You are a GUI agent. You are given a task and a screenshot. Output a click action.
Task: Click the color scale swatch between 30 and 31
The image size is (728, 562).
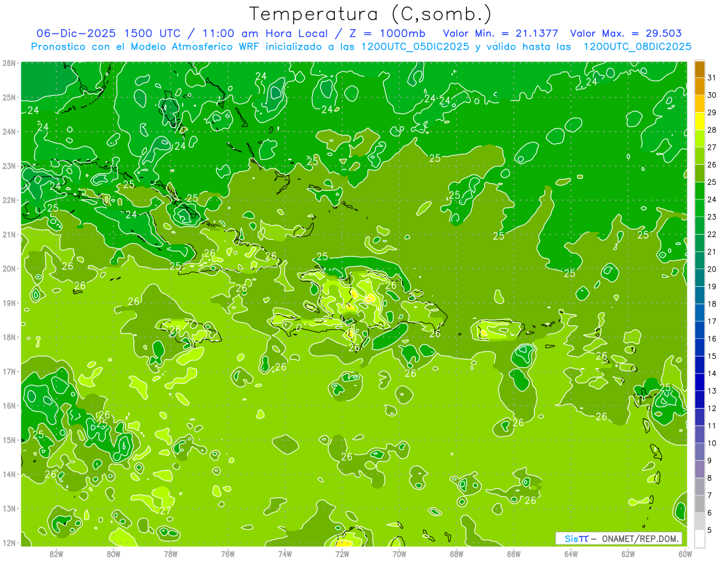tap(699, 87)
